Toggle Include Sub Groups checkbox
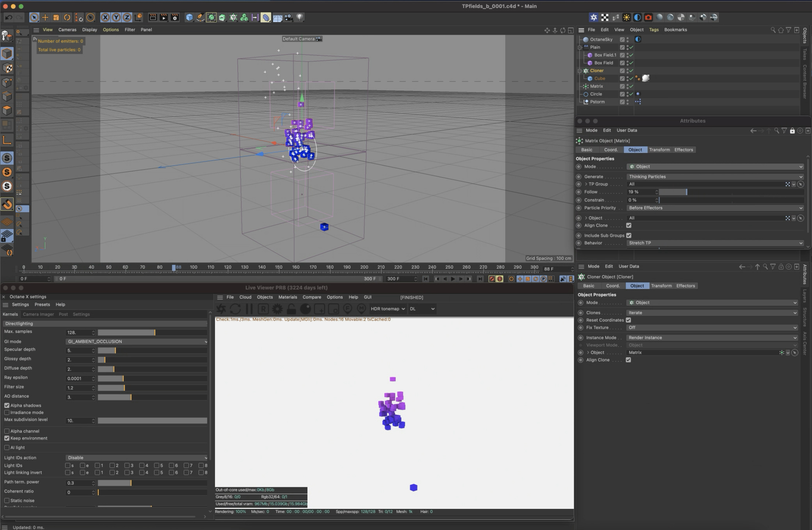Viewport: 812px width, 530px height. coord(629,236)
